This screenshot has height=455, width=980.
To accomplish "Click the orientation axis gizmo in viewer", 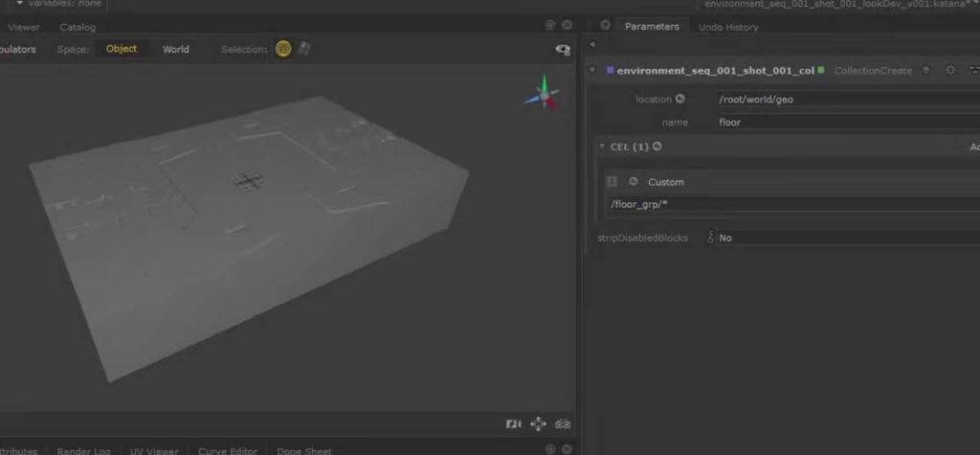I will (544, 94).
